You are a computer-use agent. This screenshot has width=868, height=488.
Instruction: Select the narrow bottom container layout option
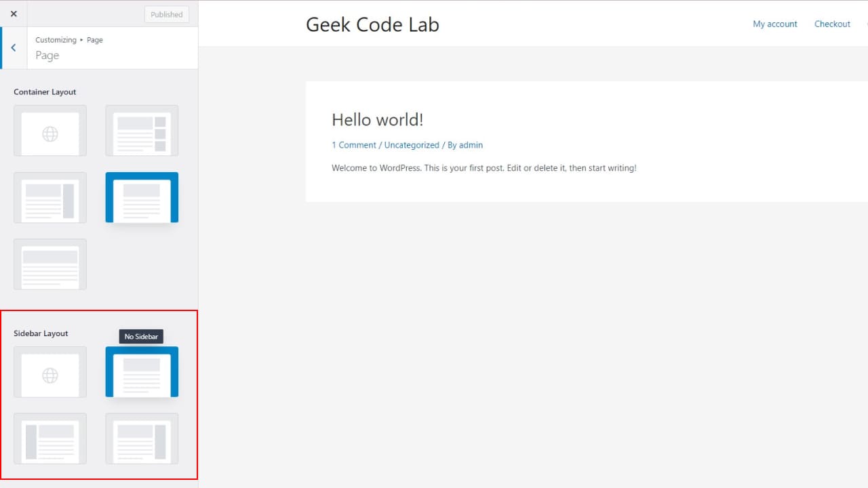50,264
